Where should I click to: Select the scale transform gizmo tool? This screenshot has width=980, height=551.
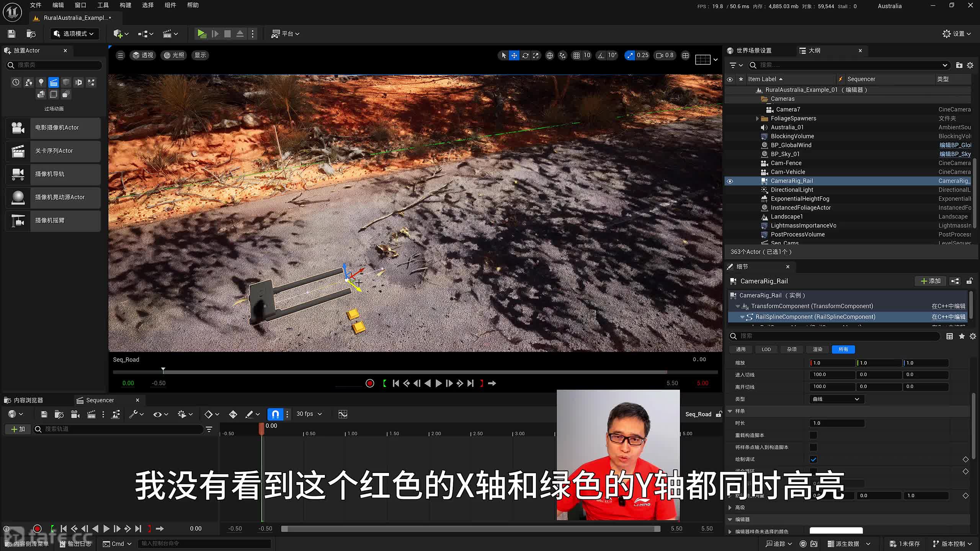536,55
